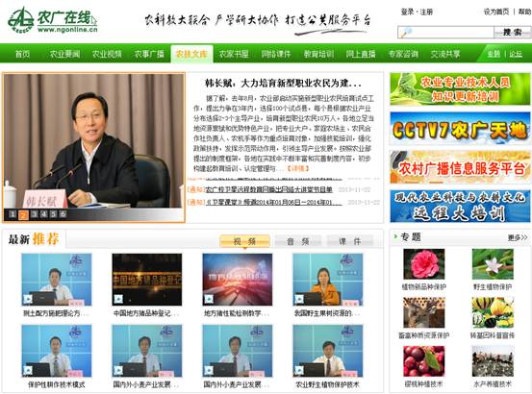Jump to slideshow slide 6

pyautogui.click(x=63, y=214)
